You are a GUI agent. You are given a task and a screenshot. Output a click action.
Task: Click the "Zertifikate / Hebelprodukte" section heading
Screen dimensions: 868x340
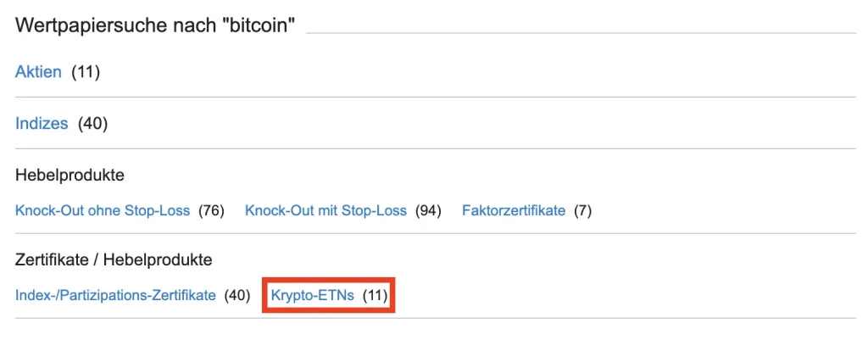point(114,259)
